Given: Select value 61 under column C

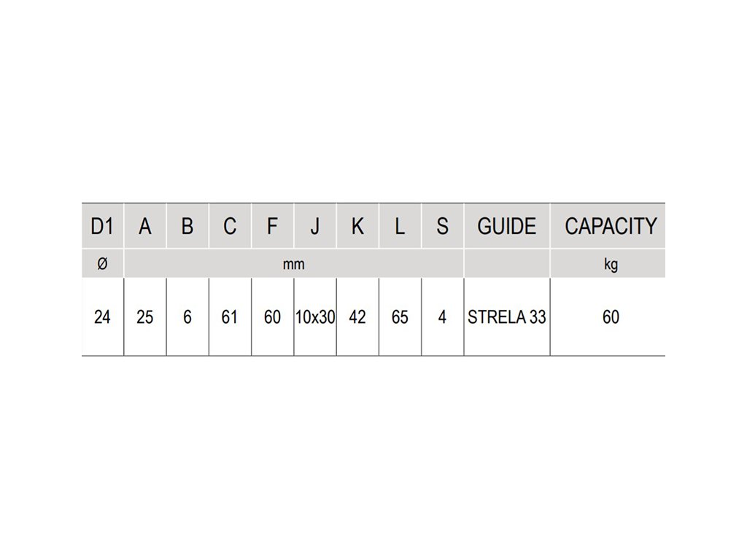Looking at the screenshot, I should point(230,316).
